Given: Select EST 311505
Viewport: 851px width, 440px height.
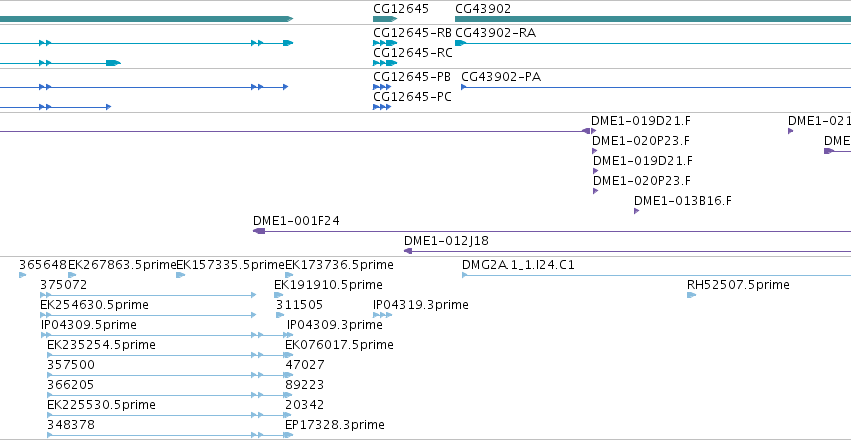Looking at the screenshot, I should coord(299,305).
